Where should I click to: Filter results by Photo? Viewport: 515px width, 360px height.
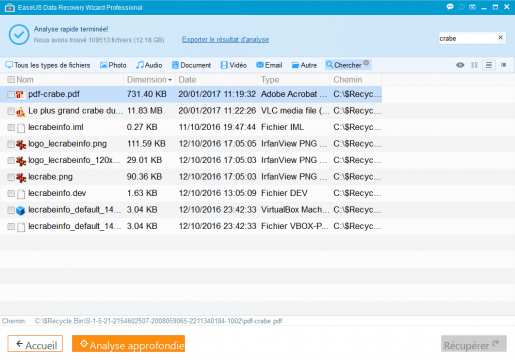[x=113, y=65]
